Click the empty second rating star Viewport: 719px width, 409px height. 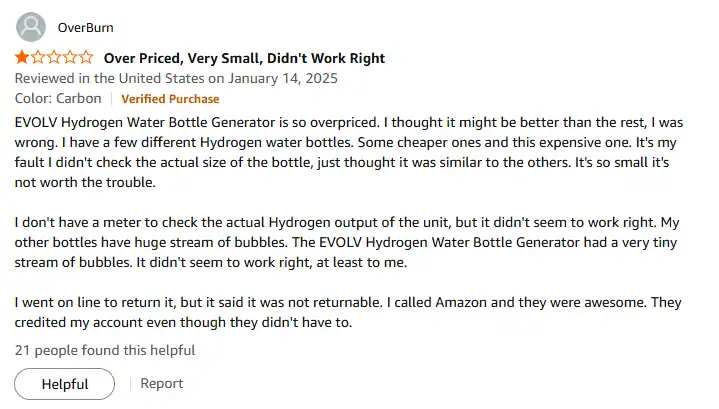pyautogui.click(x=38, y=58)
